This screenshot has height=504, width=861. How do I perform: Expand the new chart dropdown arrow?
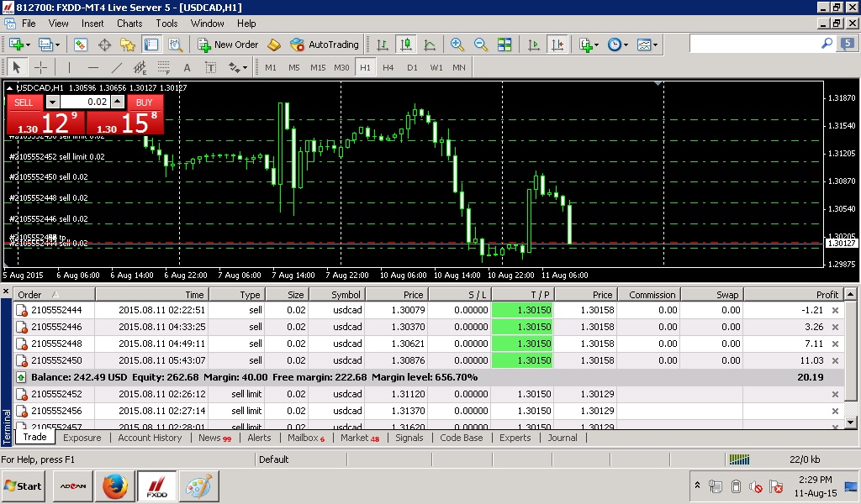(x=28, y=45)
